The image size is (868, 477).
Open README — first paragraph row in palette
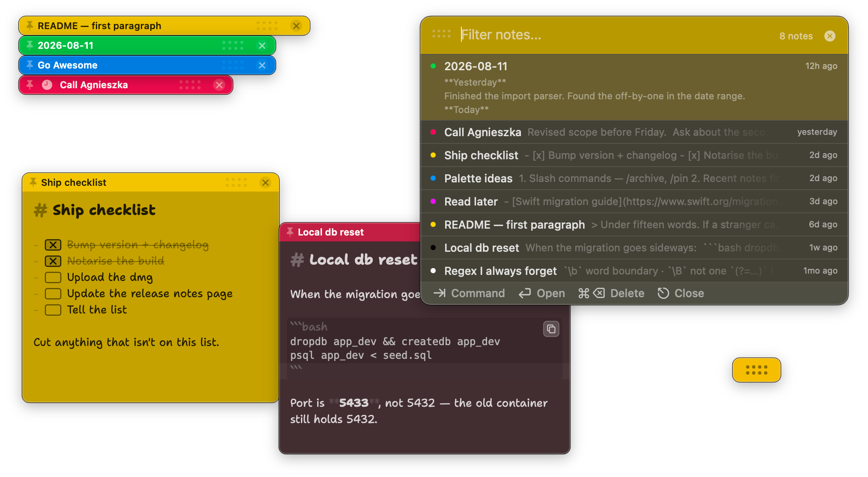pyautogui.click(x=634, y=224)
